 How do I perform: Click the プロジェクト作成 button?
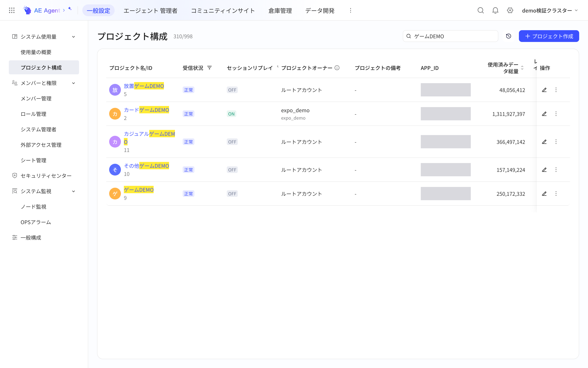click(549, 36)
